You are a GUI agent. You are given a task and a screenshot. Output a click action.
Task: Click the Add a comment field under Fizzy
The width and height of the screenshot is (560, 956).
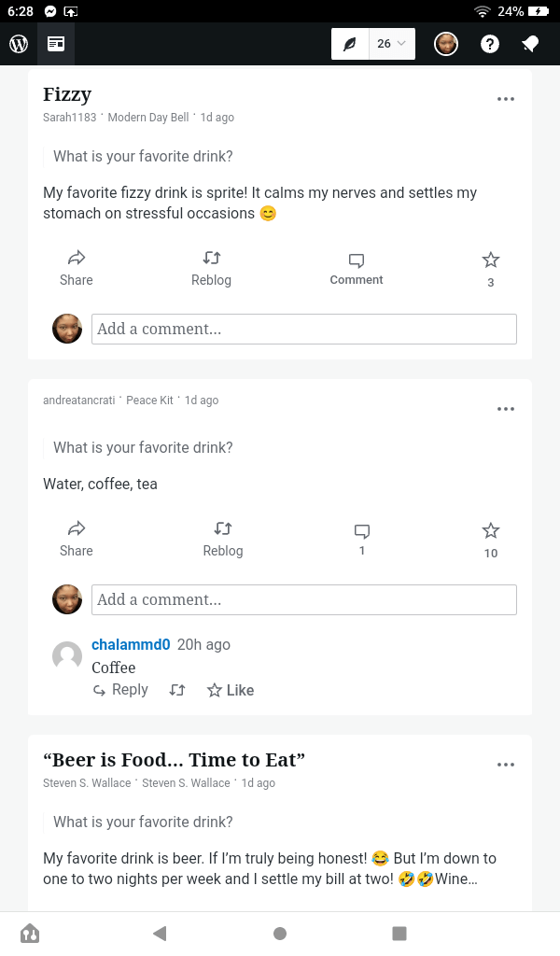[x=303, y=329]
